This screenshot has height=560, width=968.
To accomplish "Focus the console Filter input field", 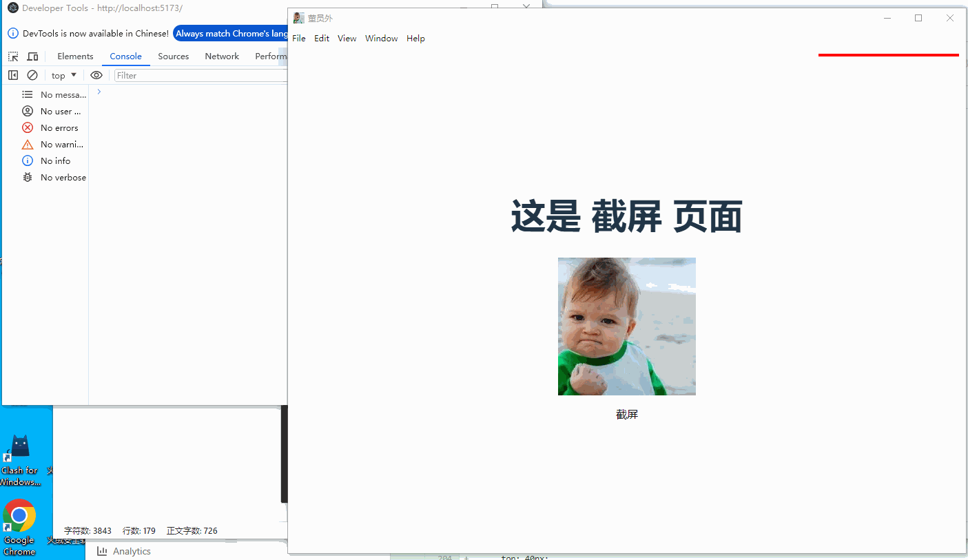I will (x=200, y=75).
